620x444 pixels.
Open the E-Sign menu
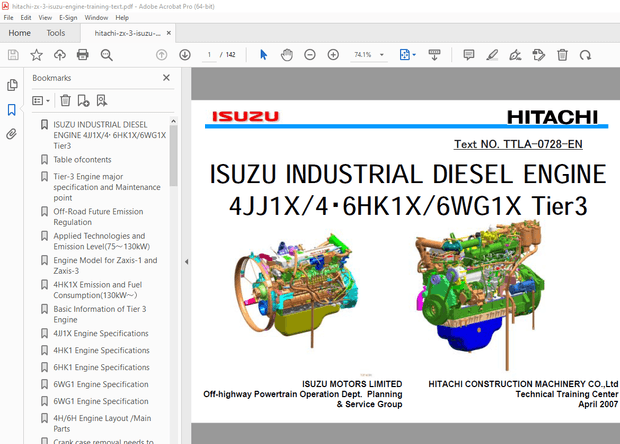pyautogui.click(x=68, y=18)
